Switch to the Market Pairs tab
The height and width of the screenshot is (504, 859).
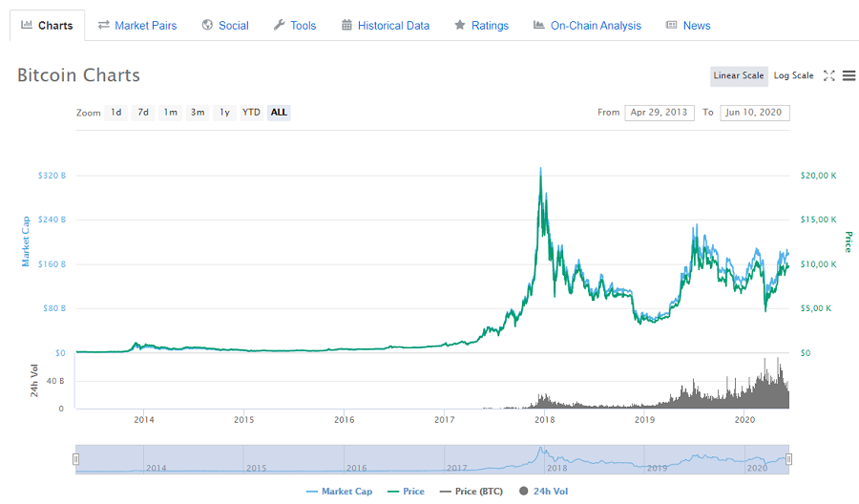tap(136, 25)
